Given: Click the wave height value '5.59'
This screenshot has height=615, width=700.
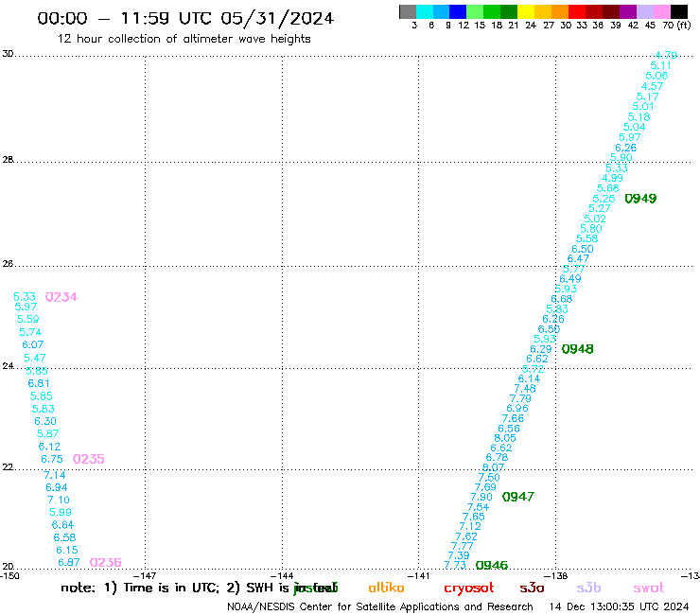Looking at the screenshot, I should pos(27,320).
